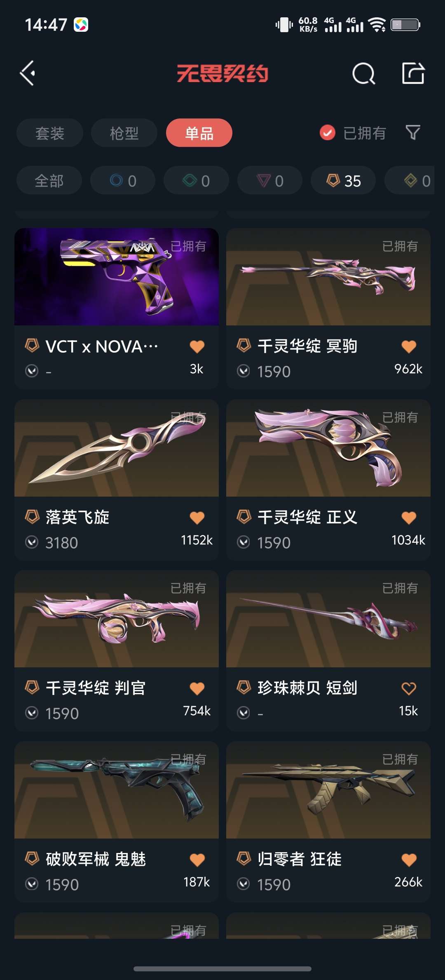This screenshot has height=980, width=445.
Task: Filter by the orange tier showing 35
Action: pyautogui.click(x=343, y=180)
